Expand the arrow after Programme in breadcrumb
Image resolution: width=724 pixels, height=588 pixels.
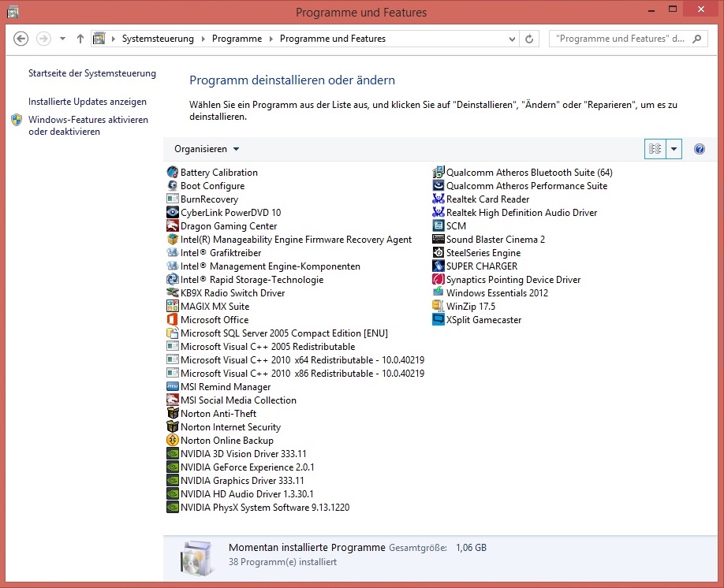(x=271, y=39)
